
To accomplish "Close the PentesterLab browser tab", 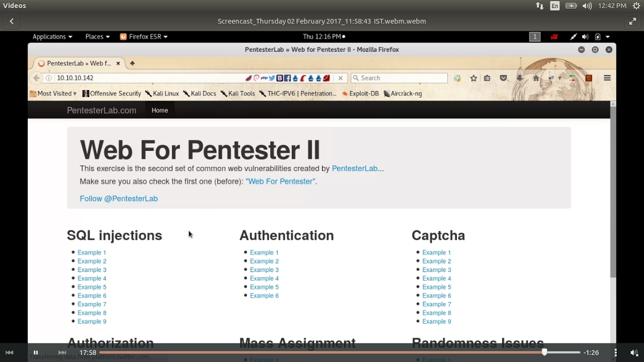I will (x=118, y=63).
